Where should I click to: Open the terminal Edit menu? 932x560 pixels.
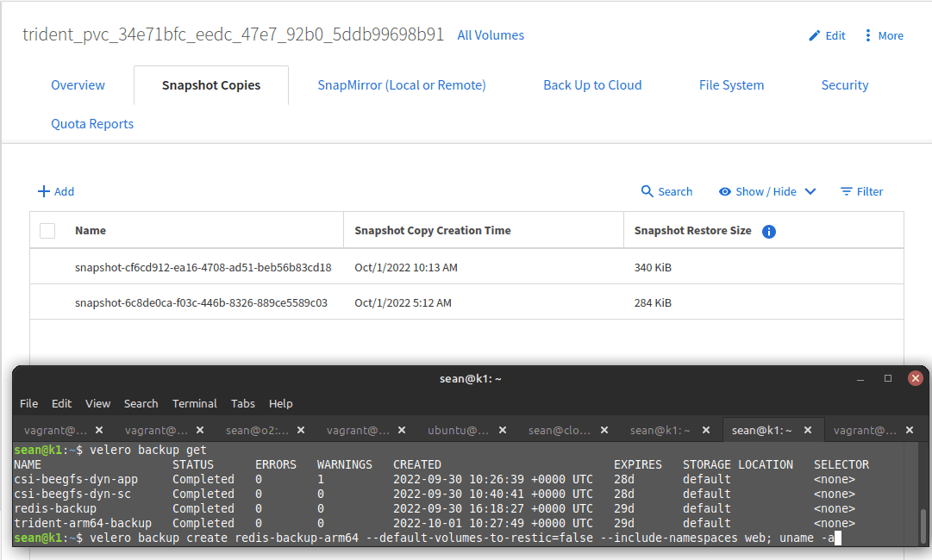(x=61, y=403)
